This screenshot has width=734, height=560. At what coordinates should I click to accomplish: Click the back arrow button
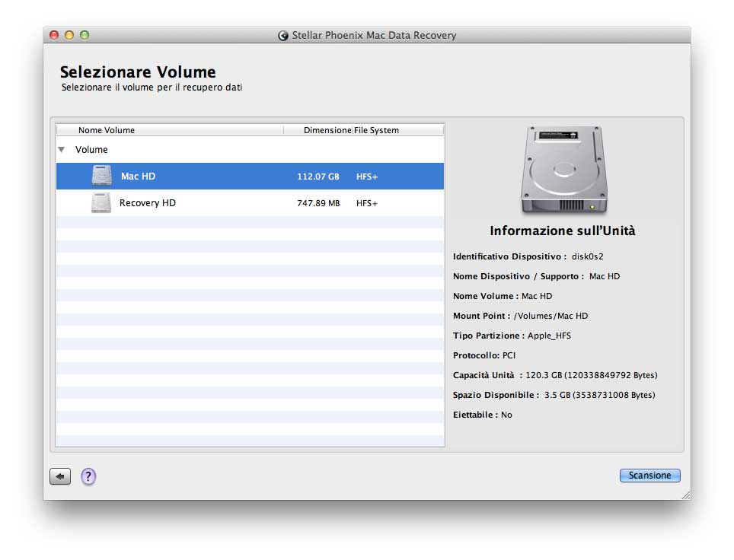60,476
